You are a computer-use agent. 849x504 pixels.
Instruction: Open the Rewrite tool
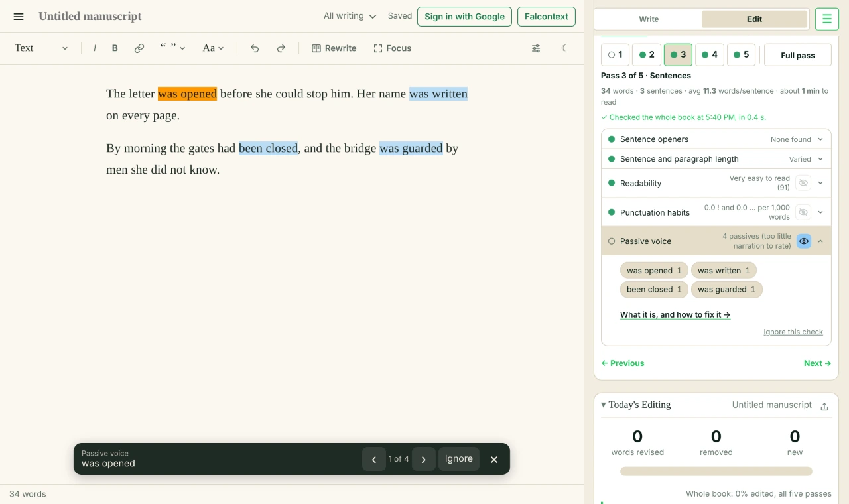coord(334,48)
